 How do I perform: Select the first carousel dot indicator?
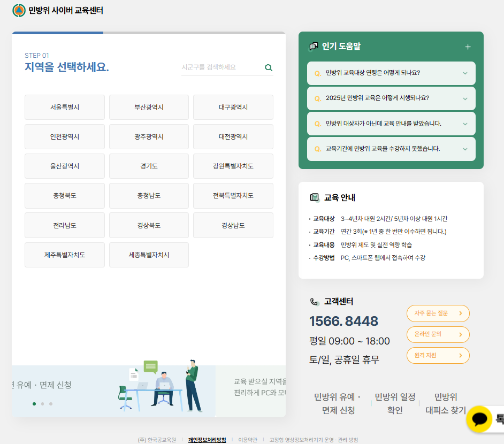tap(34, 404)
